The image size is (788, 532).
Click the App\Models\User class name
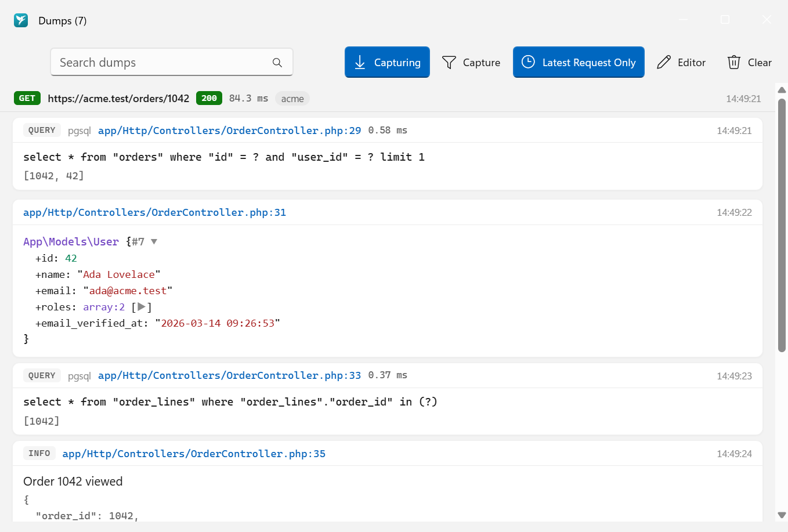[71, 242]
